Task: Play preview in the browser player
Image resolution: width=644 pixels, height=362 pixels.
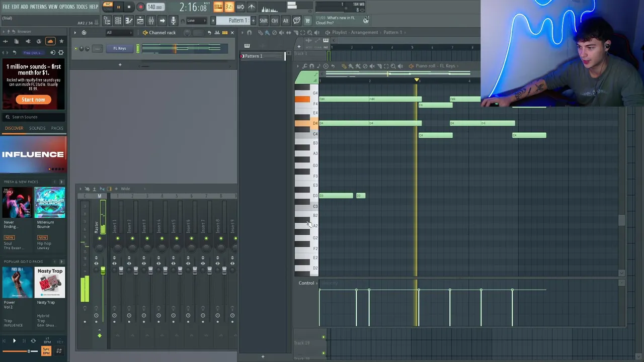Action: (x=14, y=341)
